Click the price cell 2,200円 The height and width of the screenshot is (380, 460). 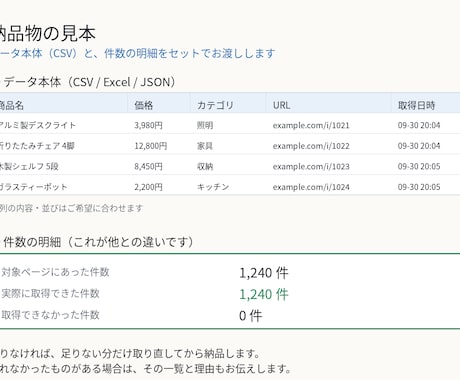pyautogui.click(x=148, y=187)
